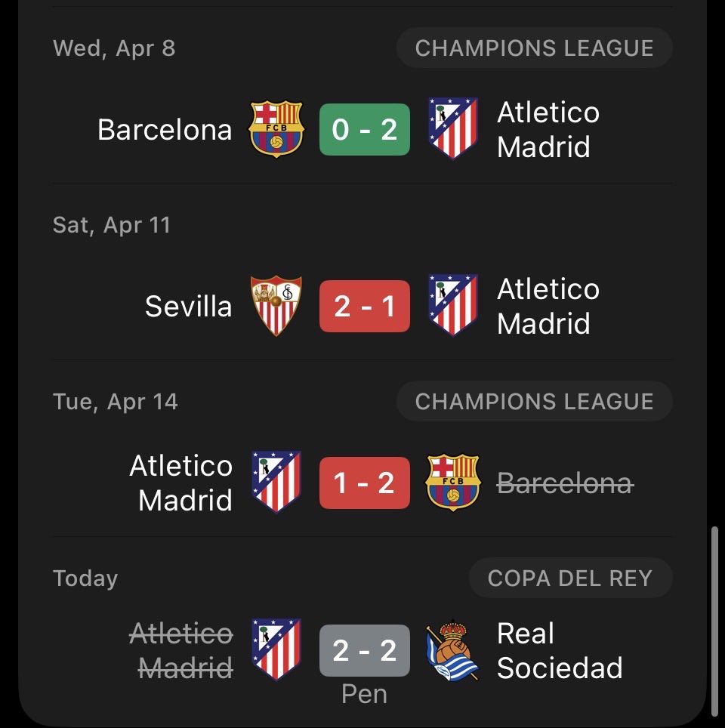Image resolution: width=725 pixels, height=728 pixels.
Task: Tap the struck-through Atletico Madrid team name
Action: 181,650
